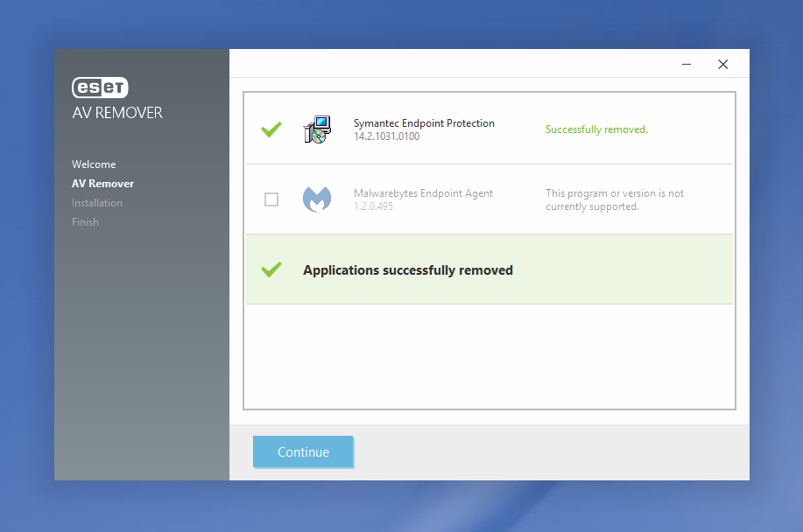The height and width of the screenshot is (532, 803).
Task: Select the Finish step in sidebar
Action: 86,222
